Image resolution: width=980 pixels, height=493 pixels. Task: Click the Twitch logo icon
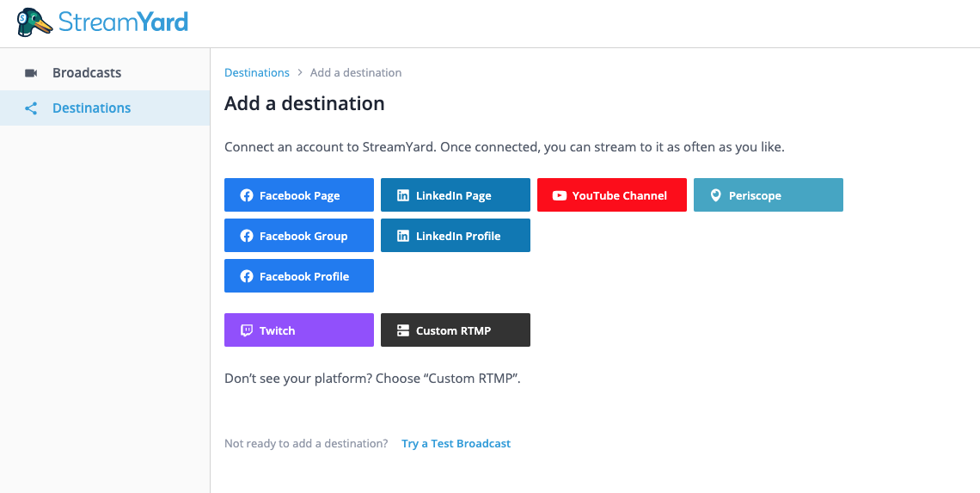tap(247, 330)
